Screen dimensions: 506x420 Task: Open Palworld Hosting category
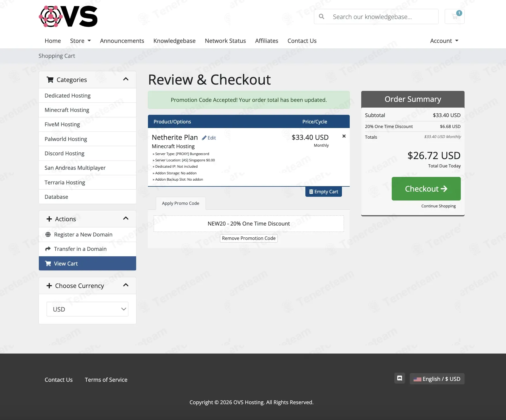pos(87,139)
